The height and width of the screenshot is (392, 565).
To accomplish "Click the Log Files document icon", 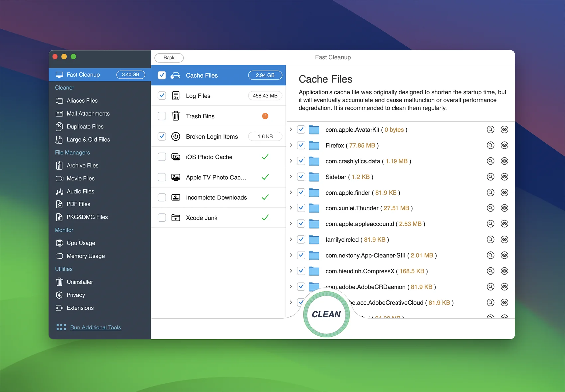I will click(176, 96).
